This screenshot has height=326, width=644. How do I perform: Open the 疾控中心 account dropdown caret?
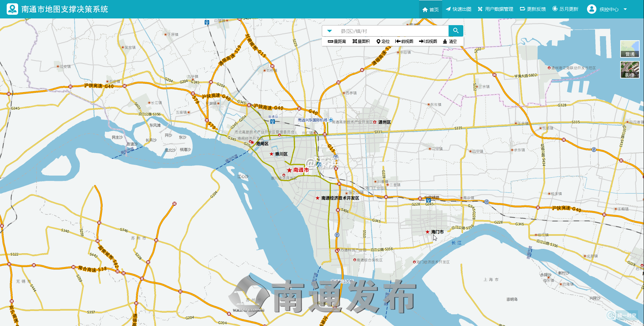point(625,9)
